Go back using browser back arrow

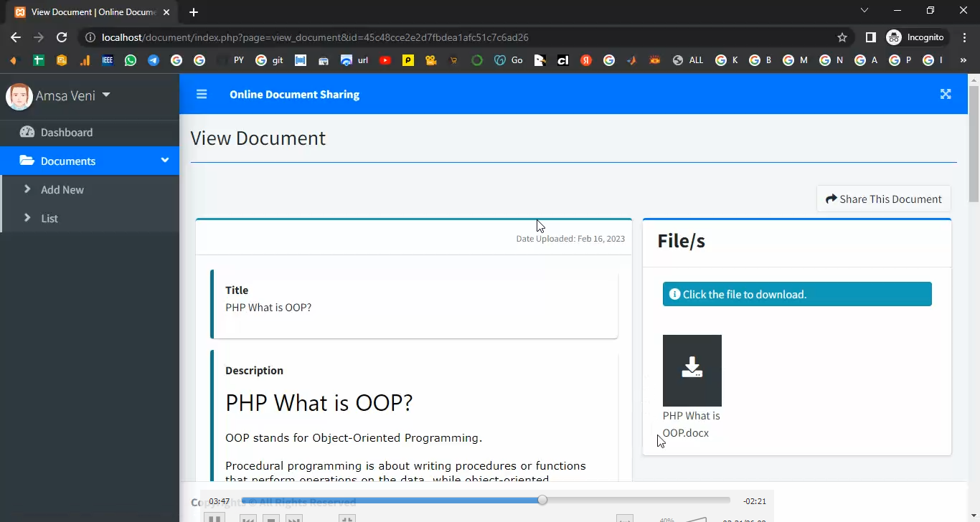point(16,37)
